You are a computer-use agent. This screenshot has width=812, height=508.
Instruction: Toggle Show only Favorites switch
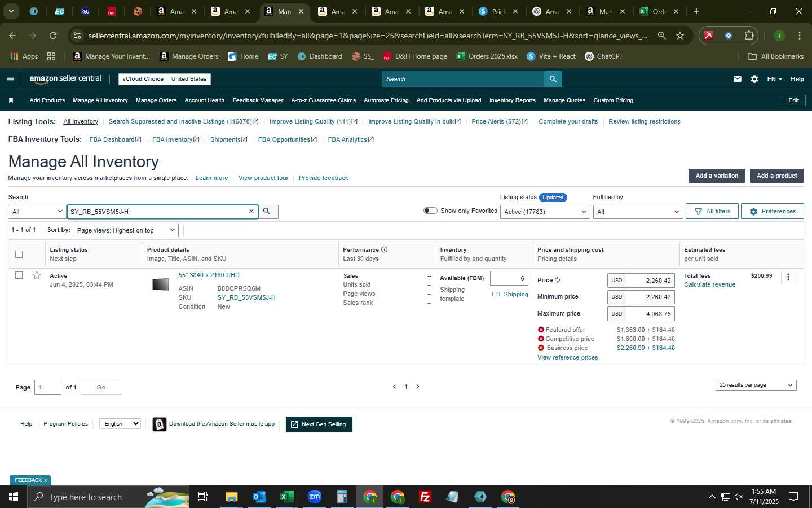(x=430, y=211)
